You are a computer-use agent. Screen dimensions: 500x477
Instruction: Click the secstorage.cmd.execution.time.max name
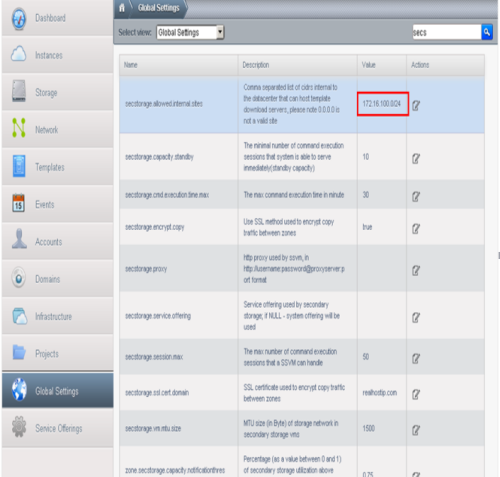click(x=167, y=195)
